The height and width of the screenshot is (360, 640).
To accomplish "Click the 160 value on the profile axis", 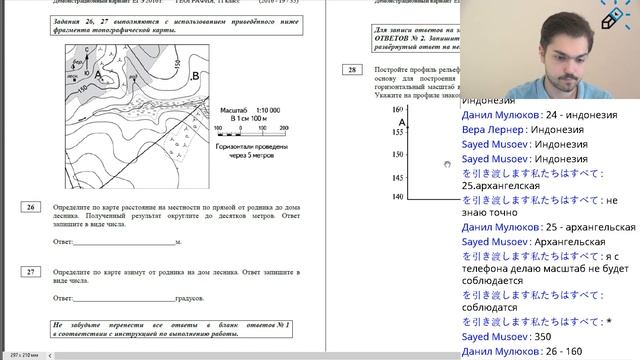I will (398, 109).
